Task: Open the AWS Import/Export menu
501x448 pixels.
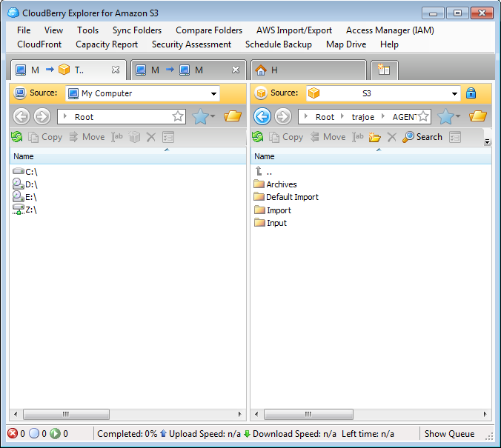Action: point(294,30)
